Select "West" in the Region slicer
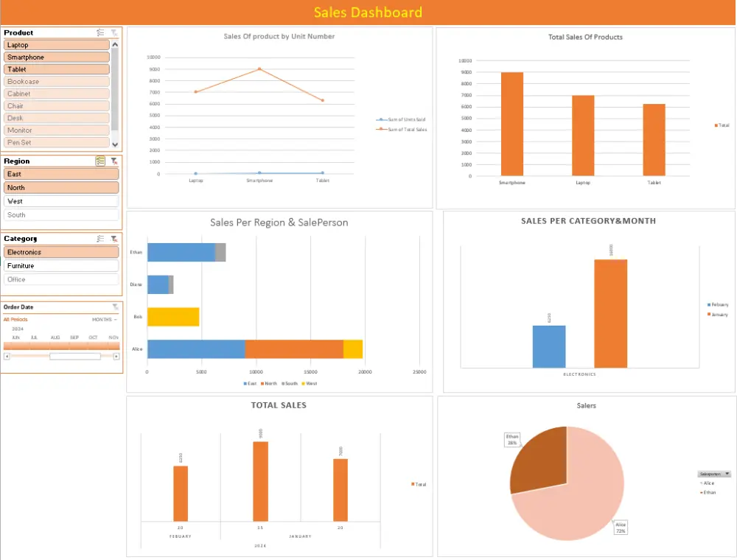Image resolution: width=737 pixels, height=560 pixels. click(x=61, y=200)
